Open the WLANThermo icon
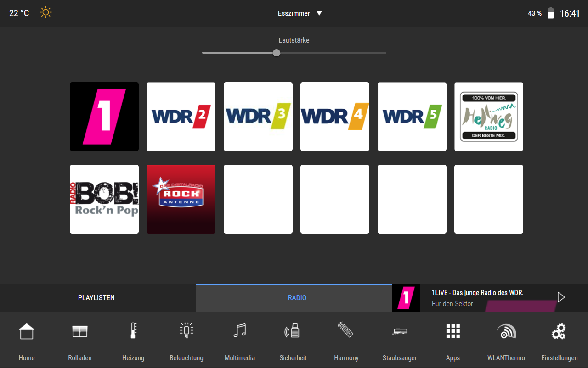The image size is (588, 368). coord(506,331)
